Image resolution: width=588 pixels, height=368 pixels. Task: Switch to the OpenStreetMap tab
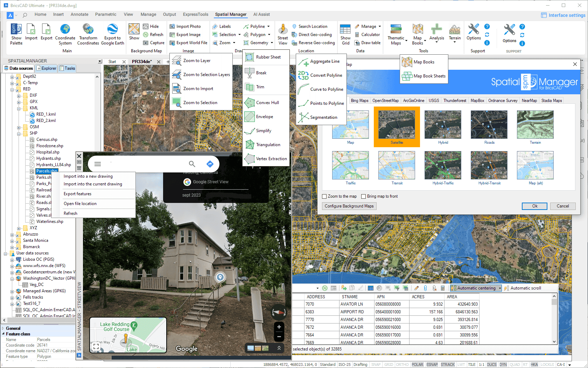pos(385,101)
